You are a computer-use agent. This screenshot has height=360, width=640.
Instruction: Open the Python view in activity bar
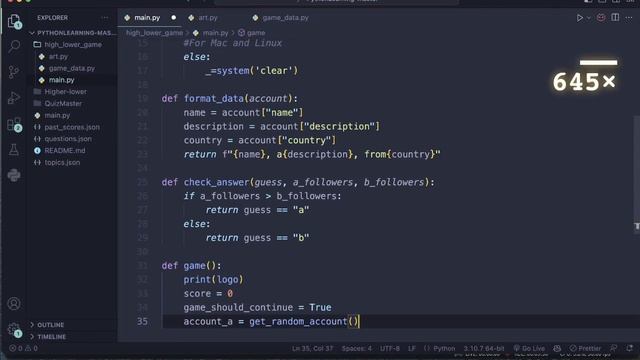tap(14, 176)
